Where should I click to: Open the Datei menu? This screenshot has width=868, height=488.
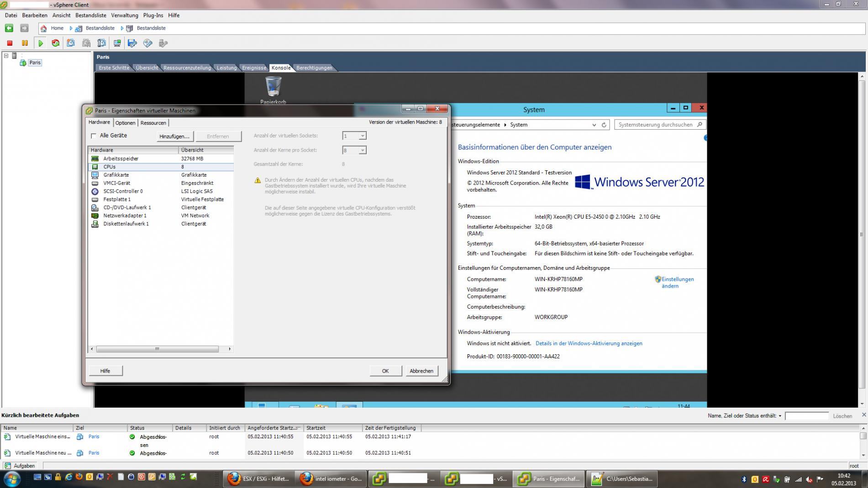[11, 15]
